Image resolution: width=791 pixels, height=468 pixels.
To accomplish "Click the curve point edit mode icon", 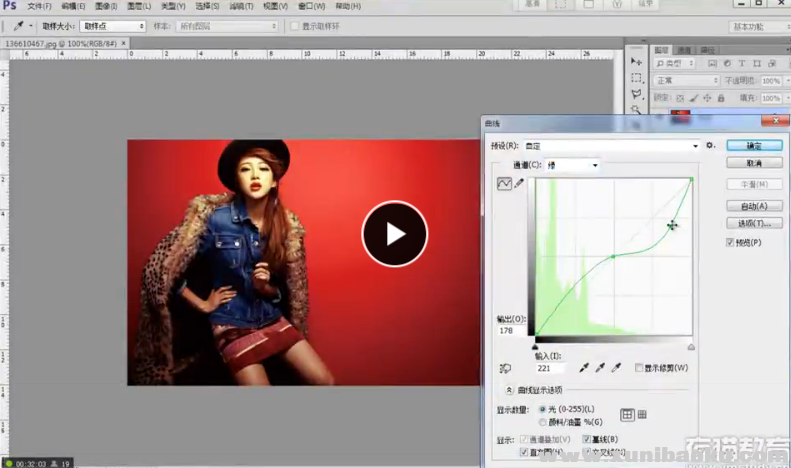I will click(504, 183).
